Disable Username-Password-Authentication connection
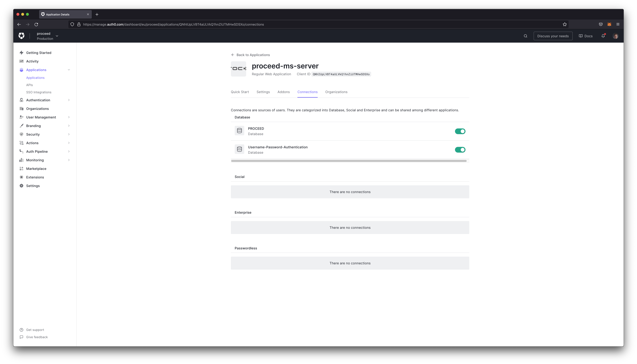The image size is (637, 364). pos(460,150)
